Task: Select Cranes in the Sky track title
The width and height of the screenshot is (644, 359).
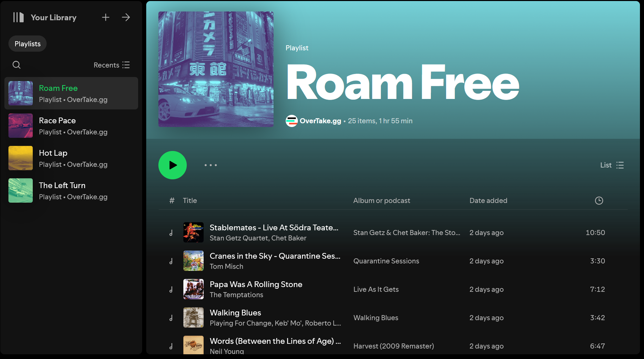Action: click(275, 256)
